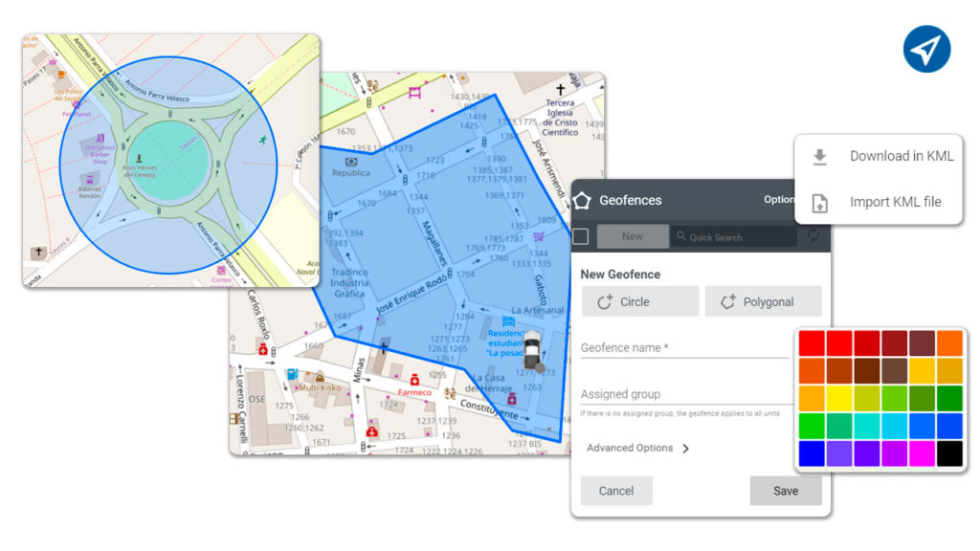Click the circle-plus icon on Circle button
The image size is (980, 551).
click(x=605, y=301)
